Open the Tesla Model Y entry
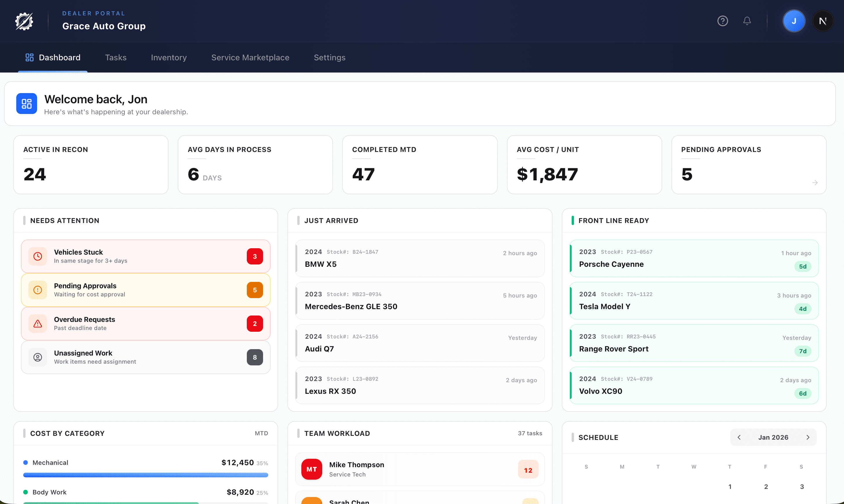This screenshot has width=844, height=504. [x=694, y=300]
